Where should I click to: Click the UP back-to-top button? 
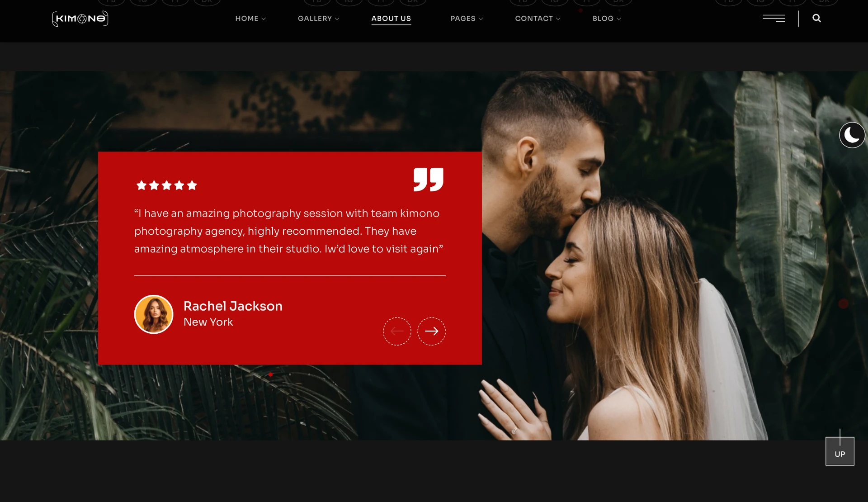(840, 451)
